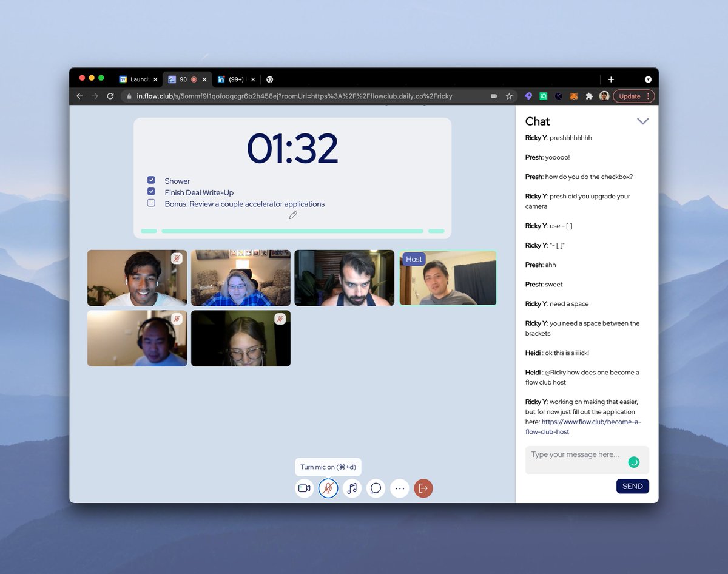Screen dimensions: 728x574
Task: Click the message 'Presh: yooooo!'
Action: pos(547,157)
